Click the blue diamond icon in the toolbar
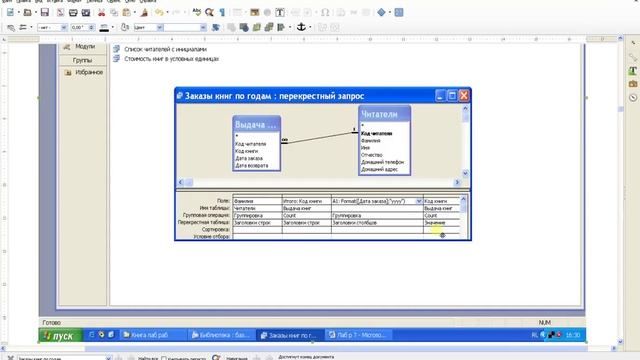 coord(381,13)
